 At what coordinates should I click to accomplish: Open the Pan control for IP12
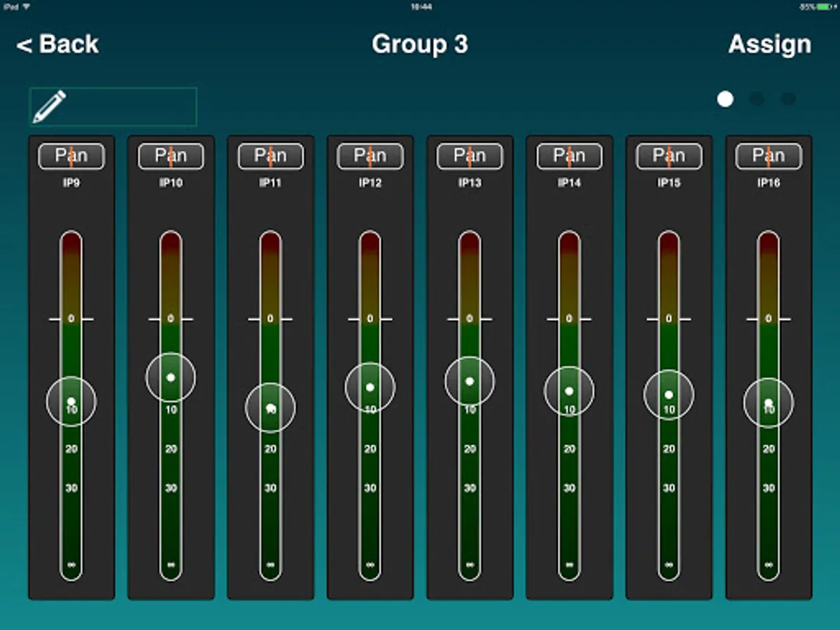point(370,156)
